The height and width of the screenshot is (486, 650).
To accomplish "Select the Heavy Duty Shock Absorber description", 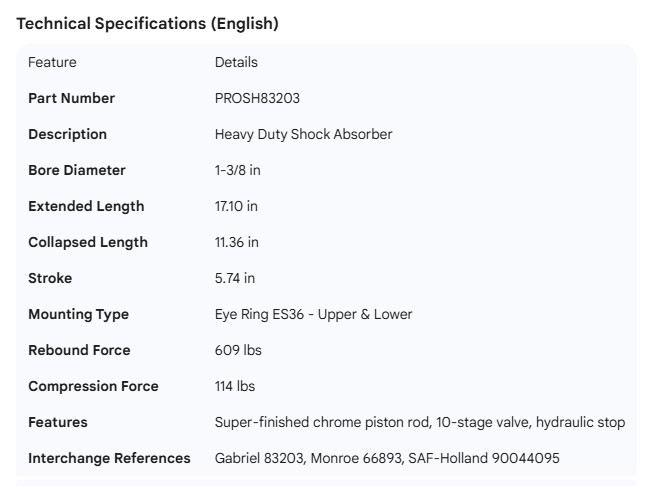I will [x=303, y=134].
